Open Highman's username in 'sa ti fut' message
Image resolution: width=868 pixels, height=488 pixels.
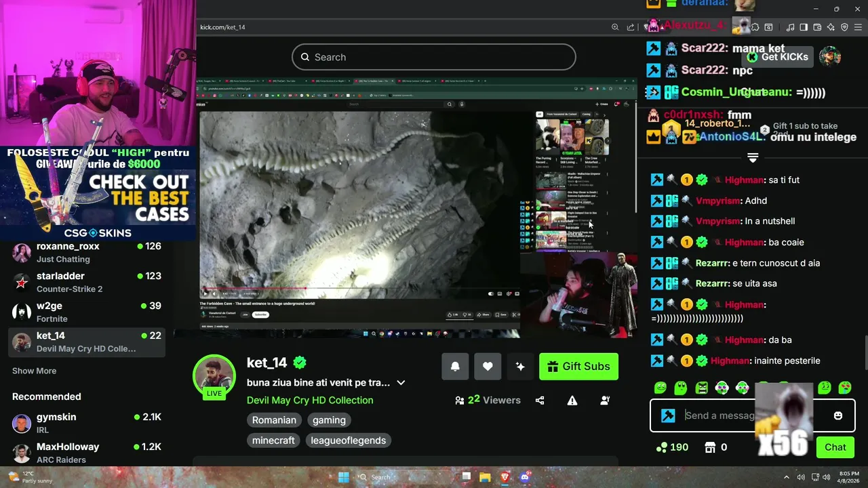click(x=744, y=180)
